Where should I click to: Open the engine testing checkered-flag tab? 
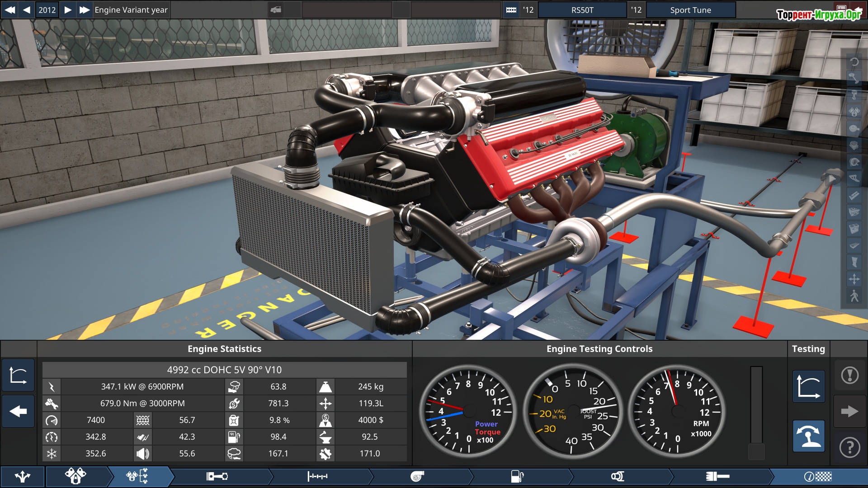(817, 476)
